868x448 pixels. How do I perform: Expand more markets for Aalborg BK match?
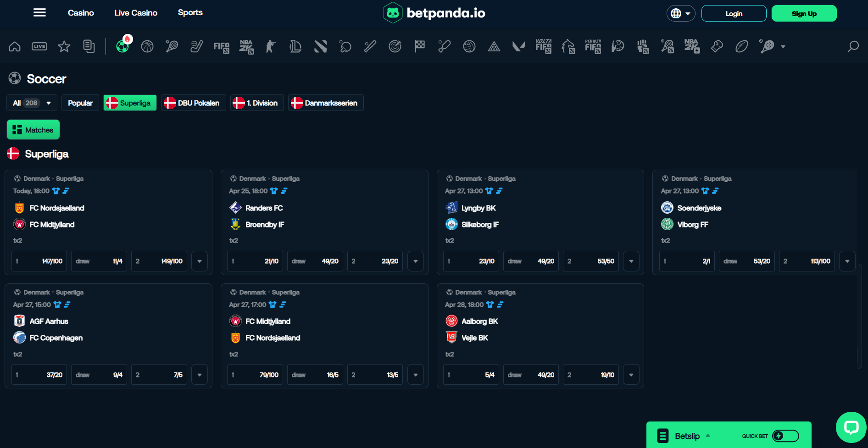(631, 375)
